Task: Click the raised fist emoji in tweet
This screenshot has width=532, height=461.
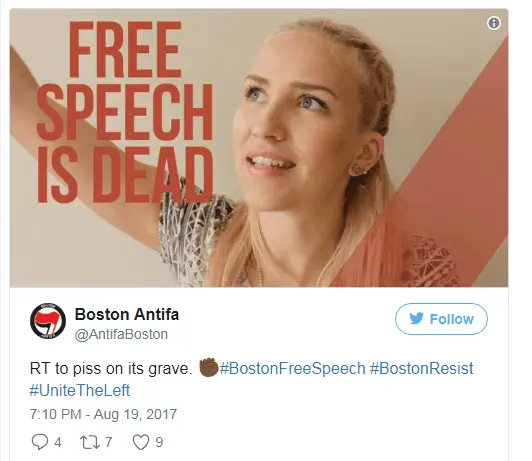Action: [x=208, y=367]
